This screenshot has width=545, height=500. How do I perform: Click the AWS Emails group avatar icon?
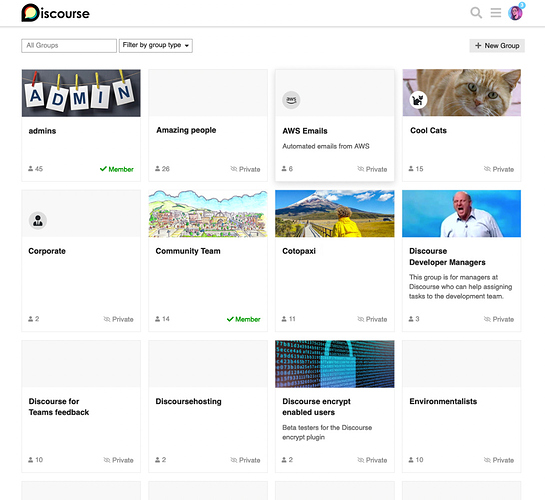291,100
